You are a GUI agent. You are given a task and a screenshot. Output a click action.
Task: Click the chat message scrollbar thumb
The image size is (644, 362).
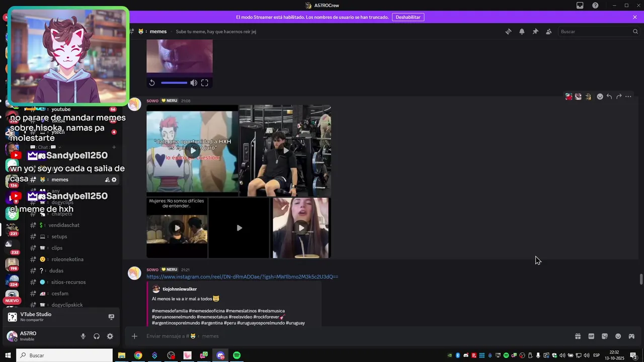tap(641, 279)
